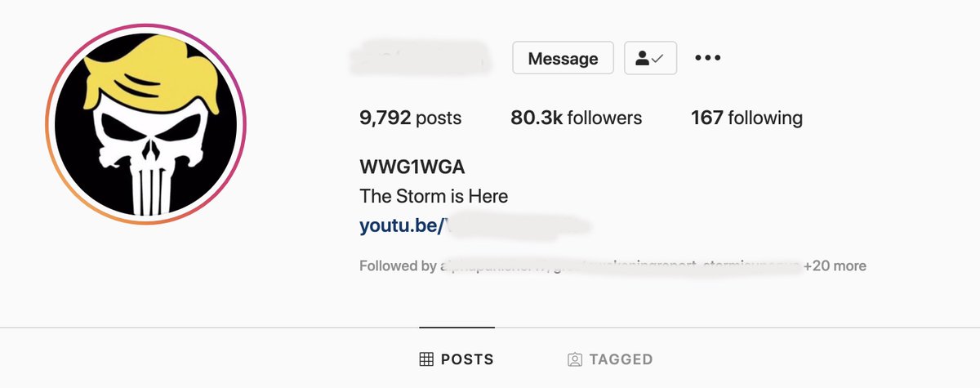
Task: Open the 167 following list
Action: [746, 118]
